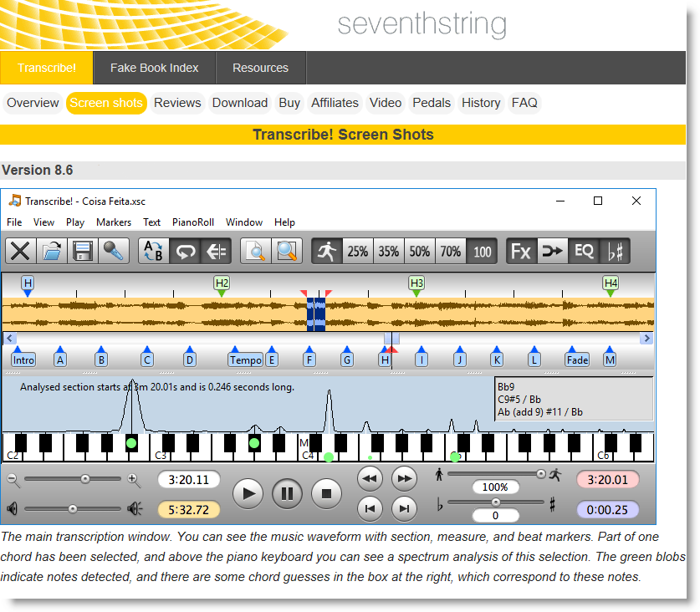Click the microphone record icon
Screen dimensions: 700x612
point(113,251)
